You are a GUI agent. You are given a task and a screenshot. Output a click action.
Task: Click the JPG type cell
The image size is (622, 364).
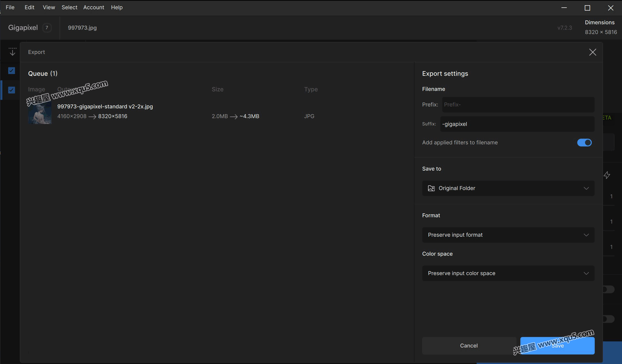309,116
